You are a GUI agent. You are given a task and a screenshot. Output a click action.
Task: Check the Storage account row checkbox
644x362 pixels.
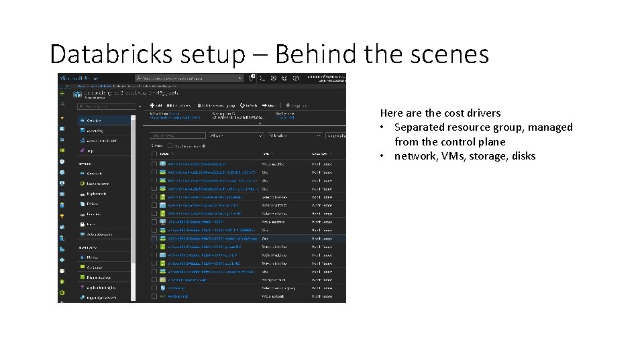pyautogui.click(x=154, y=280)
